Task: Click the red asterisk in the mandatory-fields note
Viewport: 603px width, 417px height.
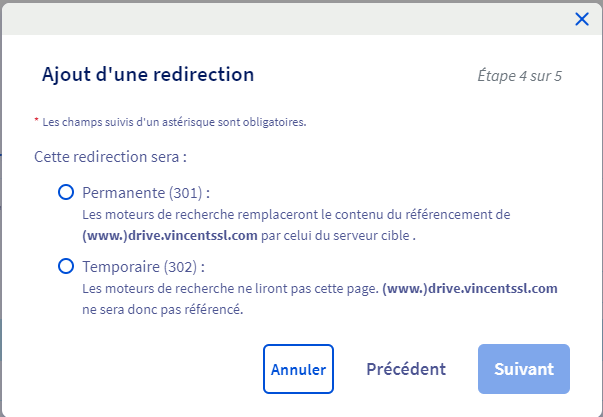Action: click(x=36, y=122)
